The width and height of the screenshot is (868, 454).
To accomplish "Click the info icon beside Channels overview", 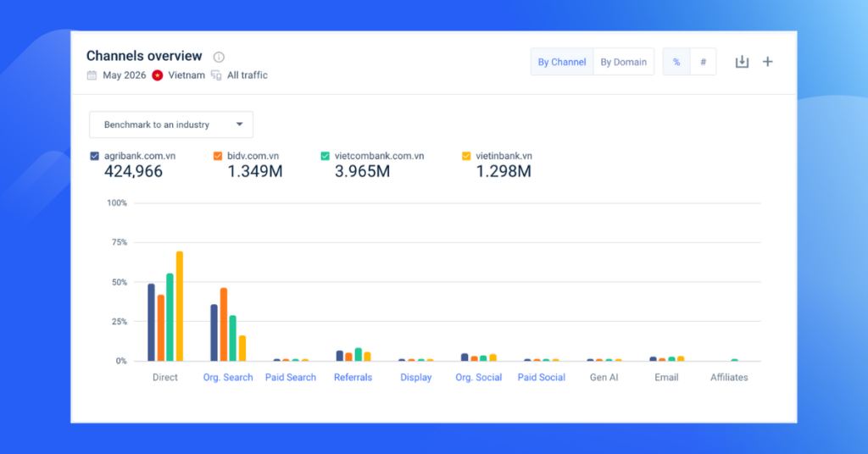I will coord(219,57).
